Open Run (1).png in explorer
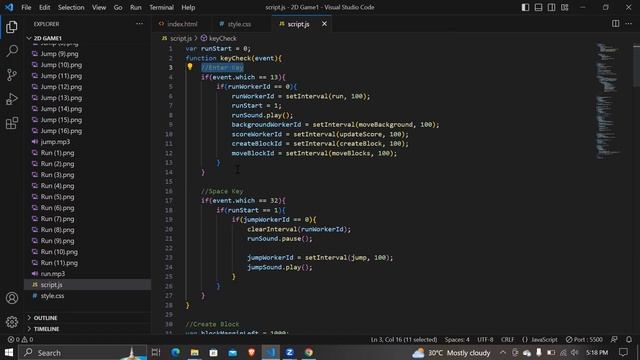Image resolution: width=640 pixels, height=360 pixels. click(x=58, y=153)
